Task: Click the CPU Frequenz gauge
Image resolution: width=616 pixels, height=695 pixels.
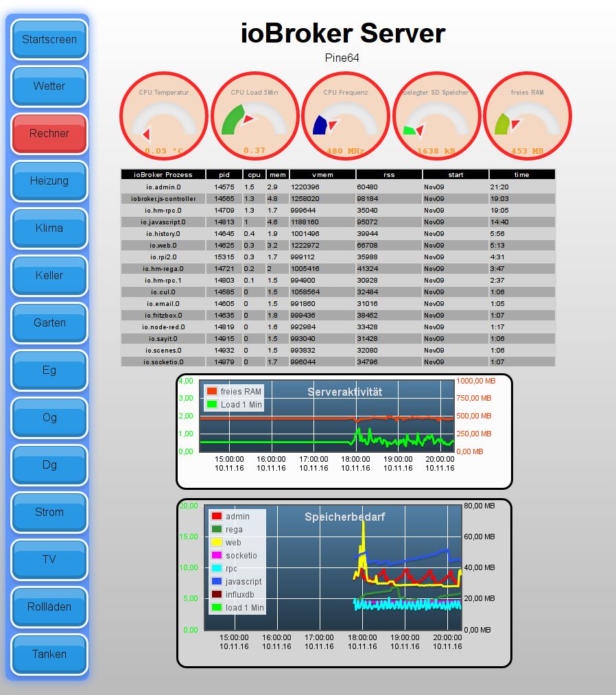Action: pyautogui.click(x=345, y=116)
